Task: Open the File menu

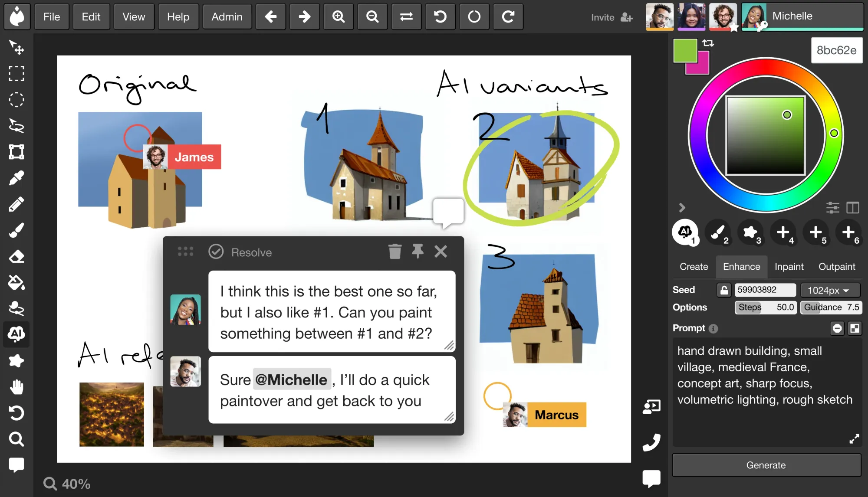Action: coord(52,17)
